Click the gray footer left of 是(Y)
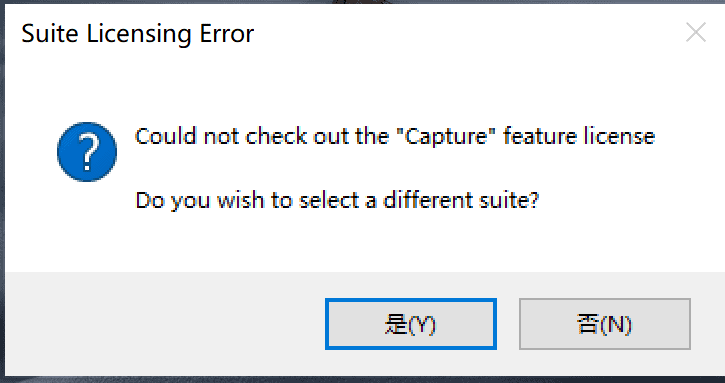This screenshot has height=383, width=725. (x=162, y=324)
